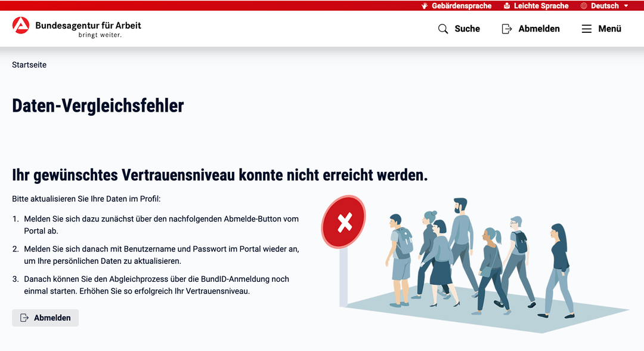This screenshot has height=351, width=644.
Task: Open the Menü navigation label
Action: coord(609,29)
